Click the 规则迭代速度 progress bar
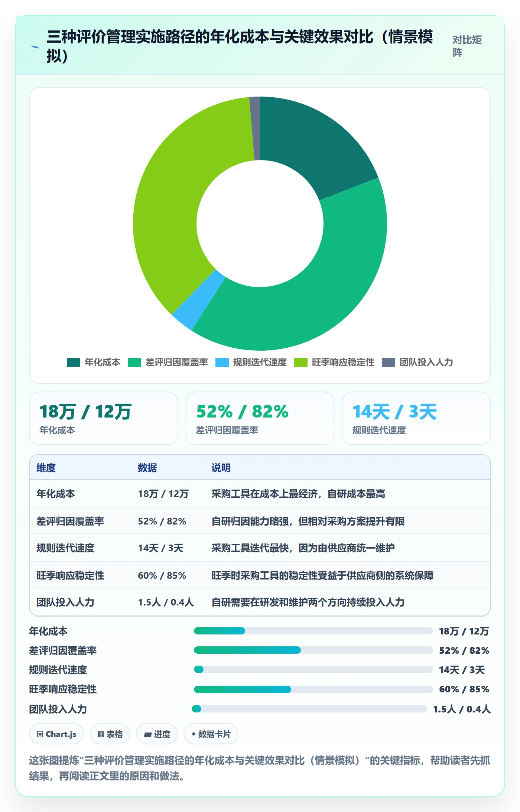 click(x=313, y=669)
